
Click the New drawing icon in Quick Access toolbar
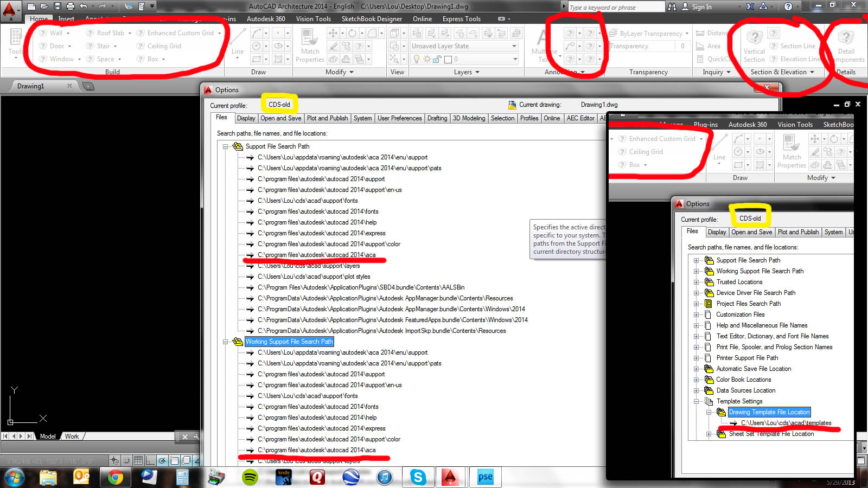point(31,7)
